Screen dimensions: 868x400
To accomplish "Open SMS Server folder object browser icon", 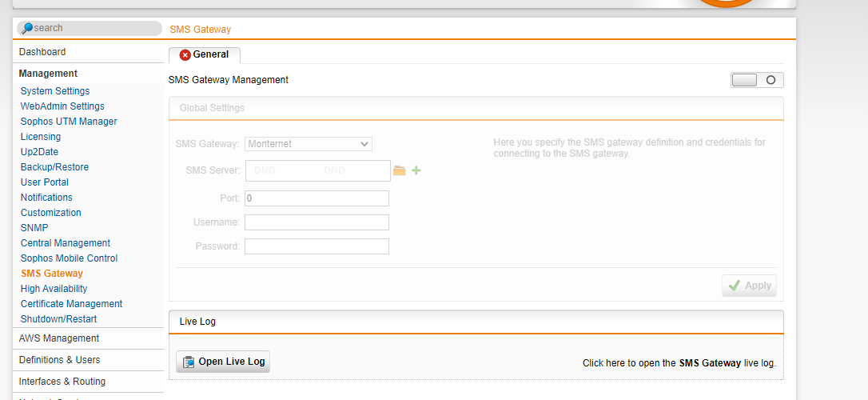I will point(400,170).
